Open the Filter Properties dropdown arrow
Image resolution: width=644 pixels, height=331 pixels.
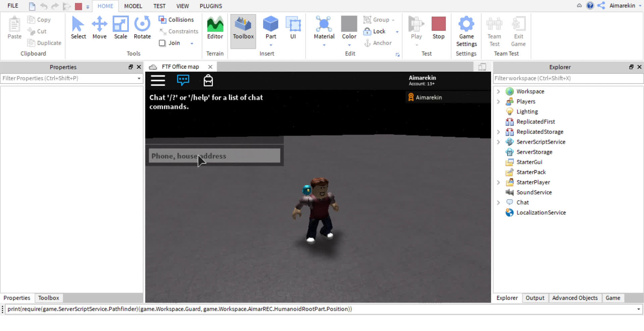click(x=139, y=78)
